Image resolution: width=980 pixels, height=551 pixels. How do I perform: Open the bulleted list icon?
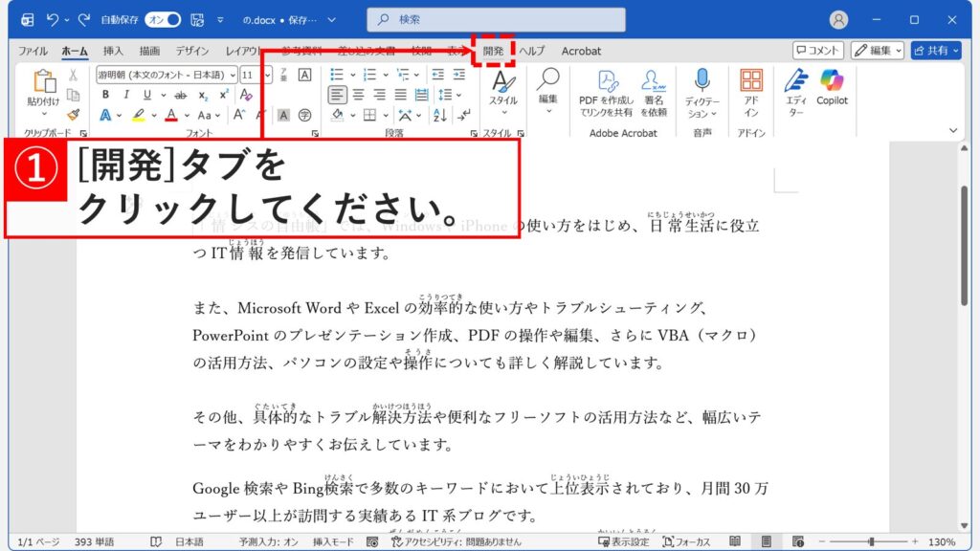[x=338, y=75]
